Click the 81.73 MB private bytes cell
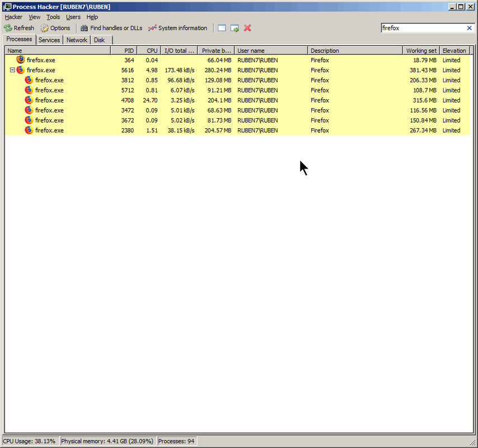Image resolution: width=478 pixels, height=448 pixels. 219,120
